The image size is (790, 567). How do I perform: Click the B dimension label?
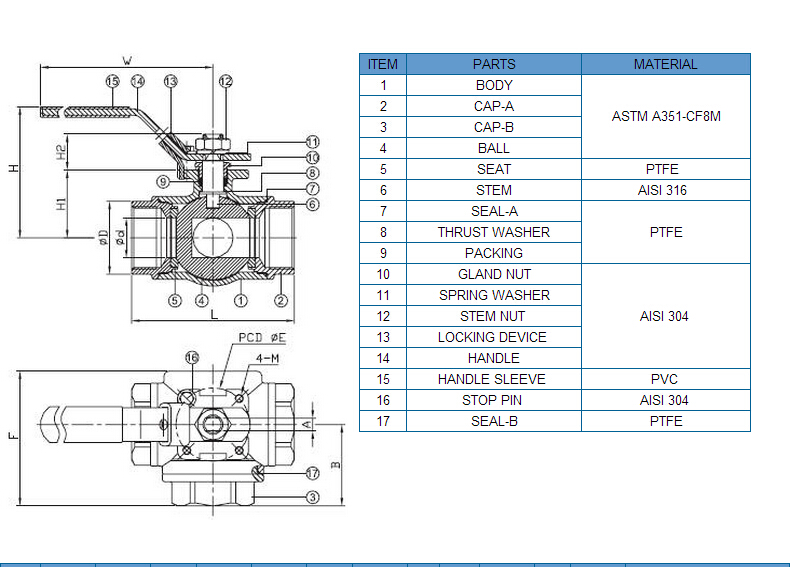tap(336, 465)
